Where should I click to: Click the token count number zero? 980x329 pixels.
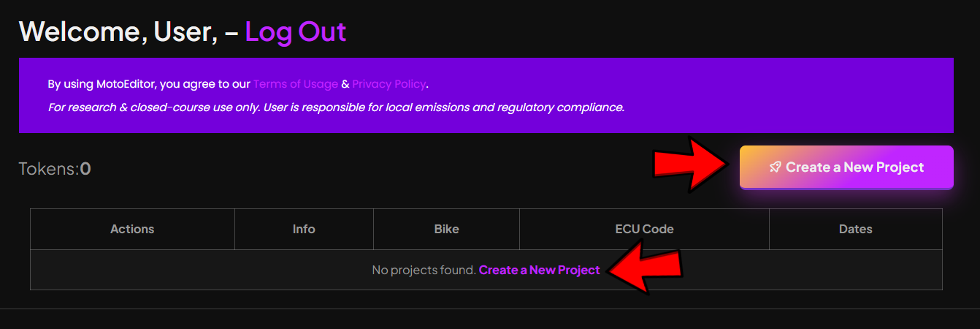pyautogui.click(x=85, y=169)
